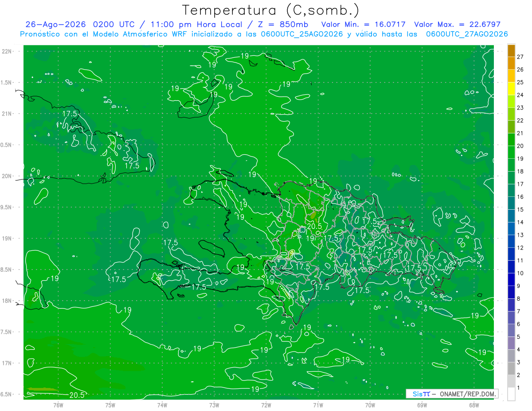The image size is (532, 411).
Task: Click the '75W' longitude axis label
Action: tap(110, 405)
